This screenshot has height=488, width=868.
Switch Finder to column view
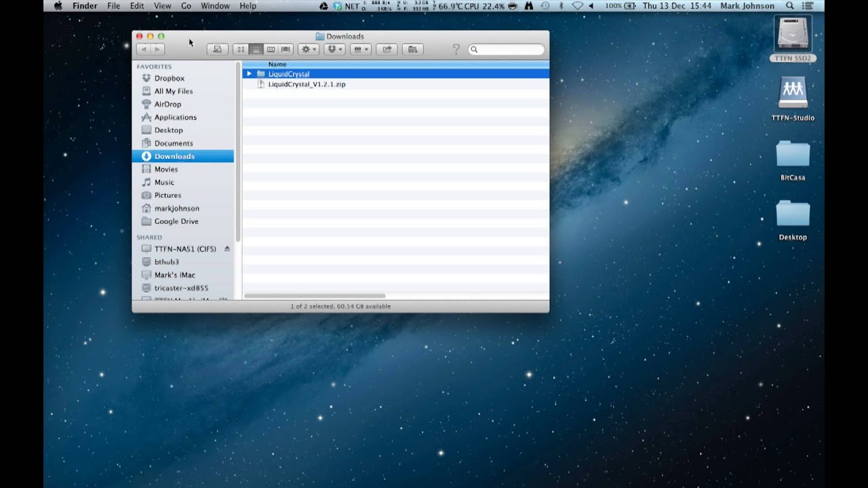tap(271, 49)
